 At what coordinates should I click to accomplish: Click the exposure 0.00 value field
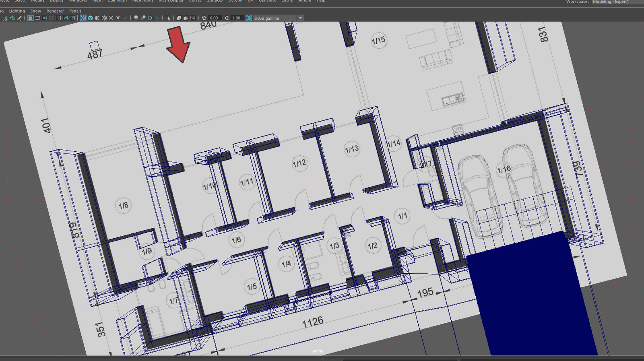pyautogui.click(x=215, y=18)
